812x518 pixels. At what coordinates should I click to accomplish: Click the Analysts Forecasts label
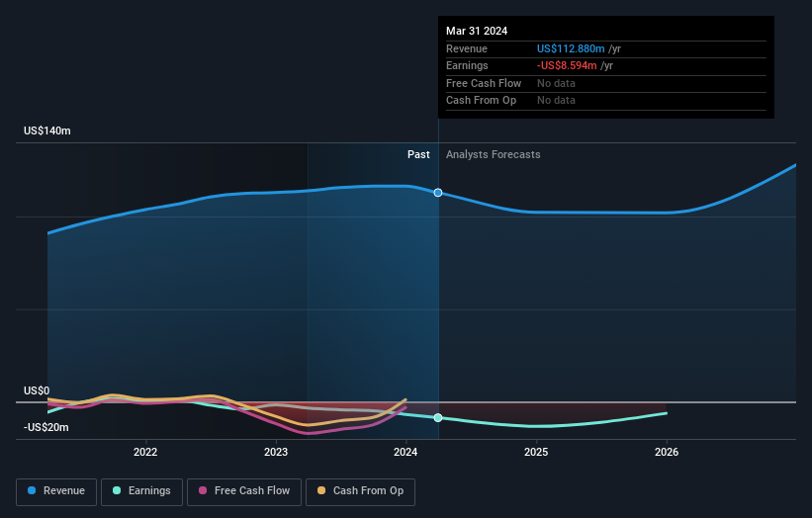(493, 155)
